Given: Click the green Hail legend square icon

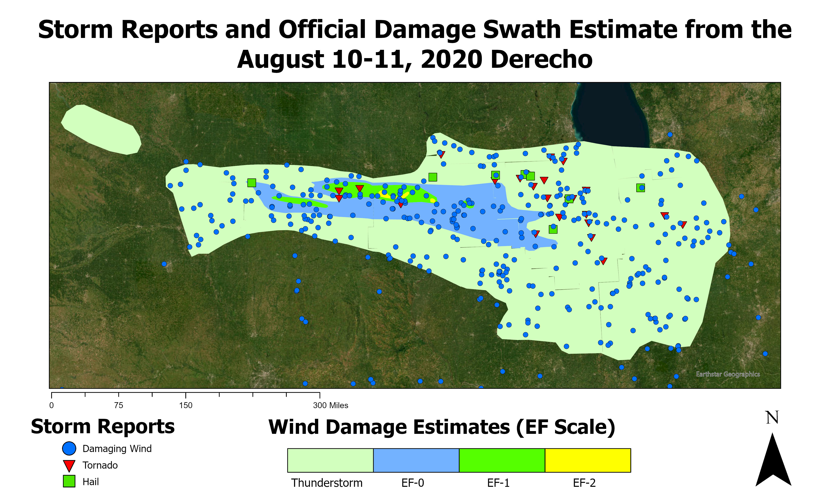Looking at the screenshot, I should pyautogui.click(x=69, y=481).
